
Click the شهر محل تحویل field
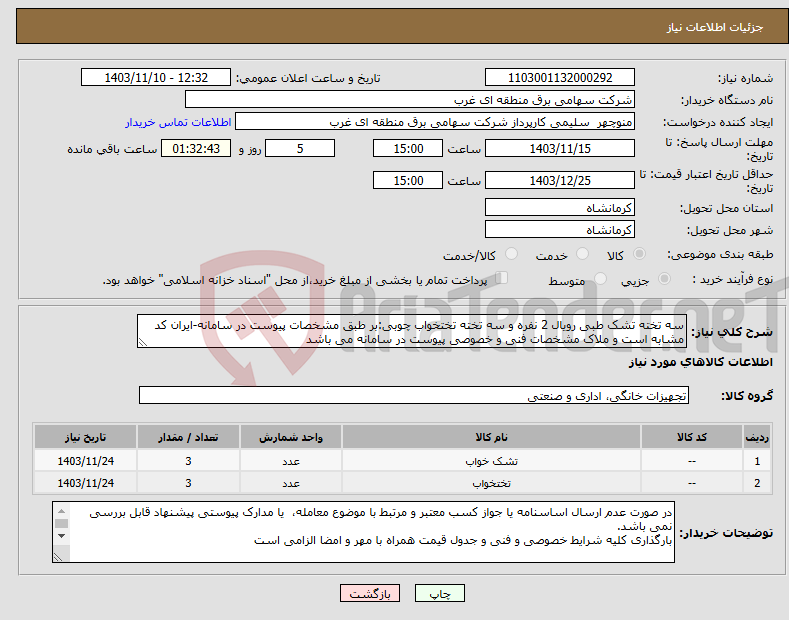pos(560,229)
